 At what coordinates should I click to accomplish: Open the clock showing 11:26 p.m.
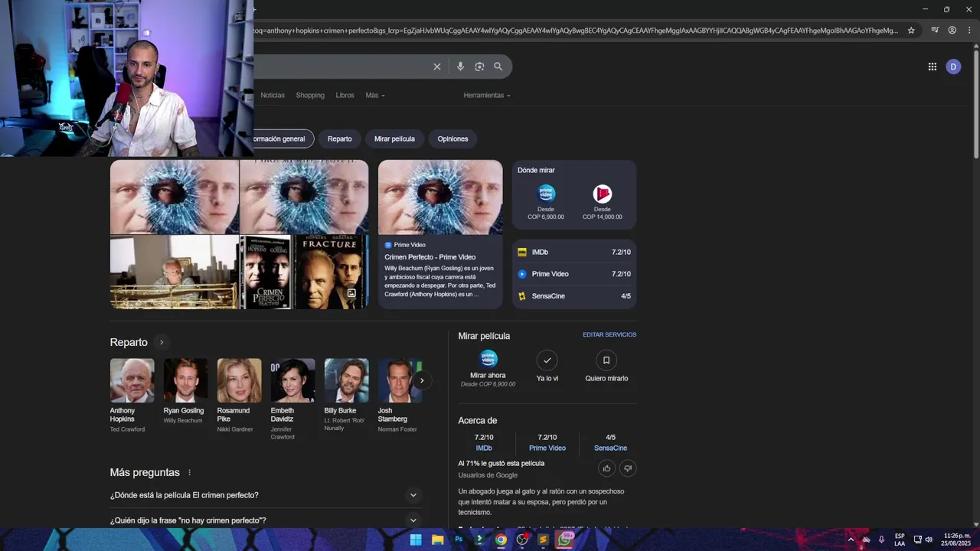coord(957,540)
